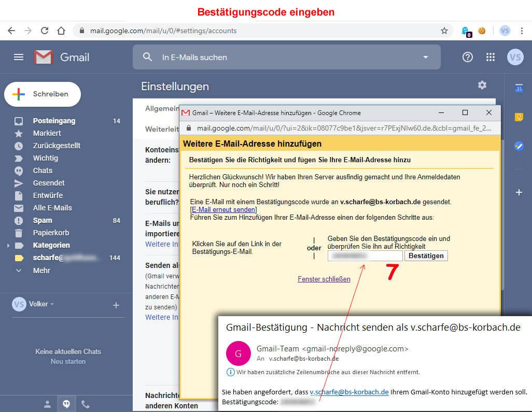Open Gmail help question mark
This screenshot has width=532, height=412.
click(x=468, y=57)
